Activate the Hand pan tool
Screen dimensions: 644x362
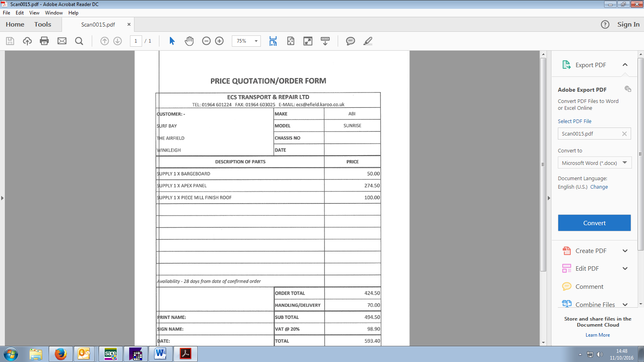(189, 41)
